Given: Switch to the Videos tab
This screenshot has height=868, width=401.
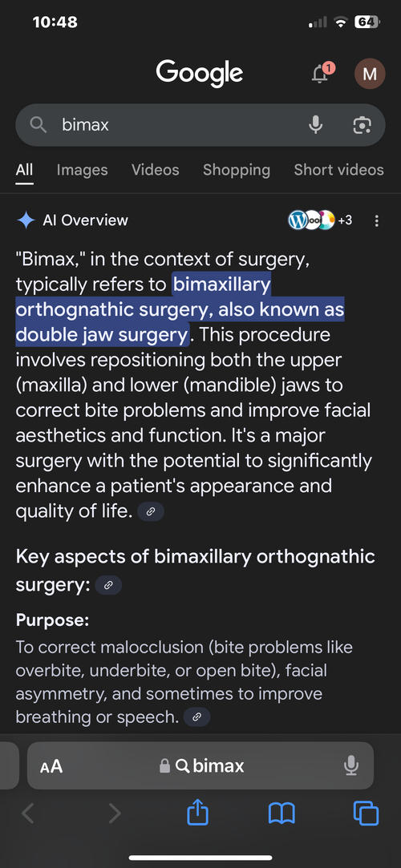Looking at the screenshot, I should (155, 170).
